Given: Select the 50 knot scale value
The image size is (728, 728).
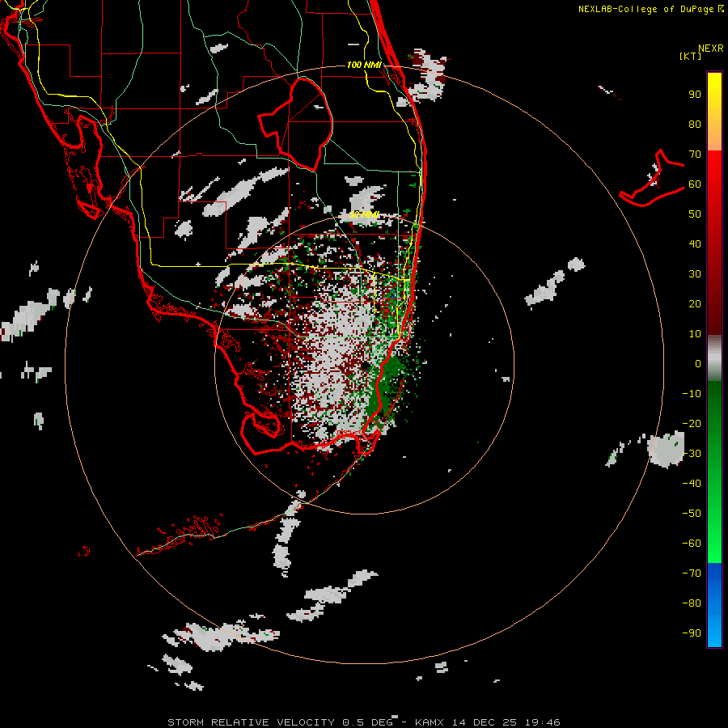Looking at the screenshot, I should tap(695, 214).
